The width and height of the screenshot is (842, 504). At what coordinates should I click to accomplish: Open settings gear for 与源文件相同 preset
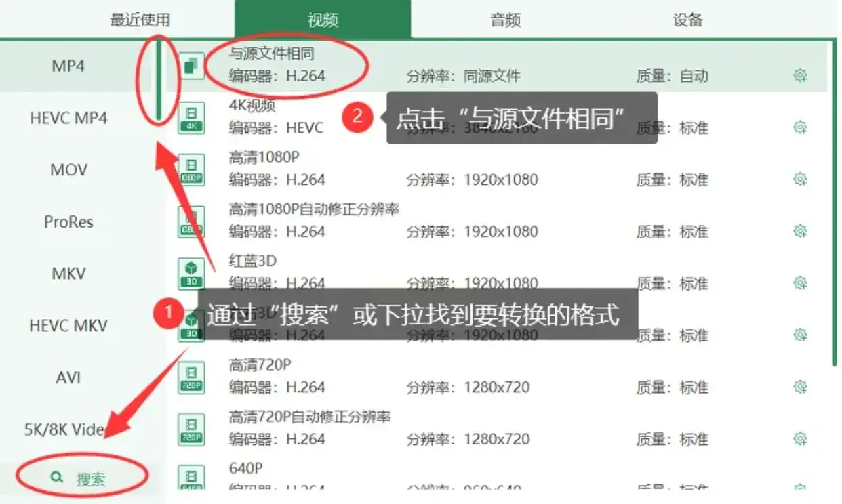click(x=800, y=75)
